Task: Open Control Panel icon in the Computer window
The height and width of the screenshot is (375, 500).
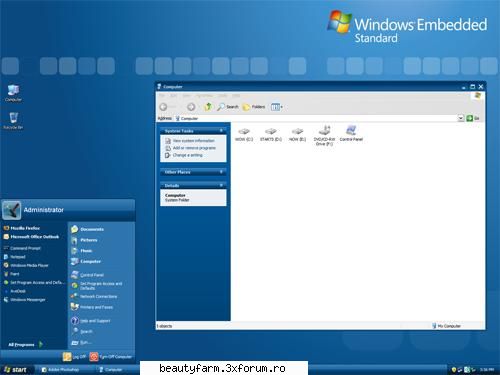Action: (x=351, y=134)
